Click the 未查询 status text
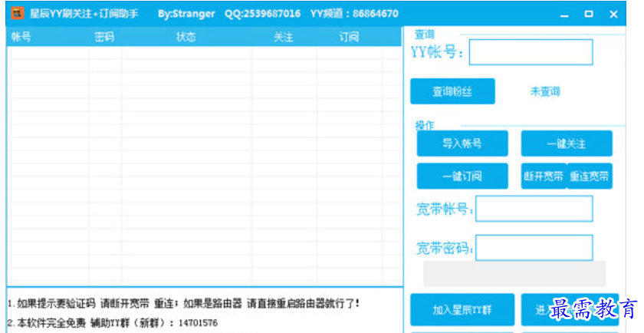644x333 pixels. 545,91
